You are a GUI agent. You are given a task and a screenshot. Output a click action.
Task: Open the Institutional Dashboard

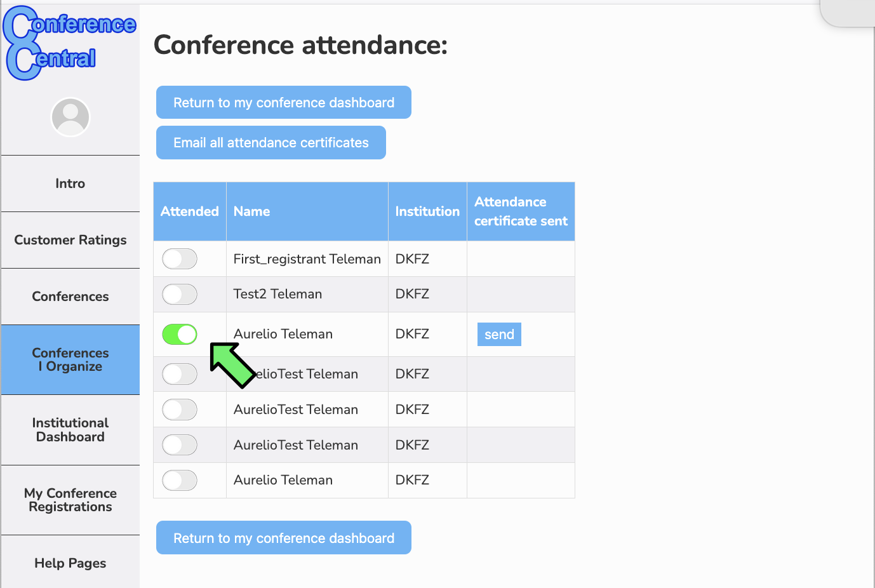pos(70,430)
